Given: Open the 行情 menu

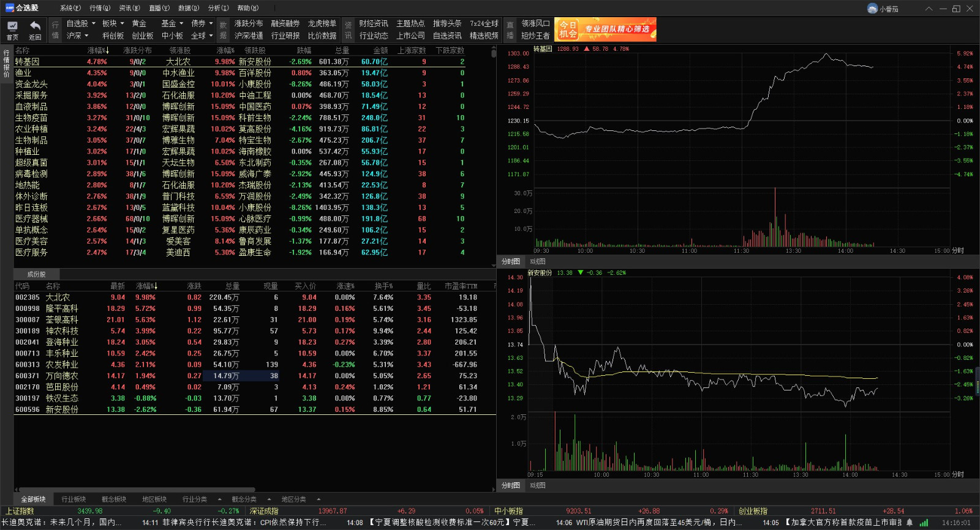Looking at the screenshot, I should tap(100, 8).
